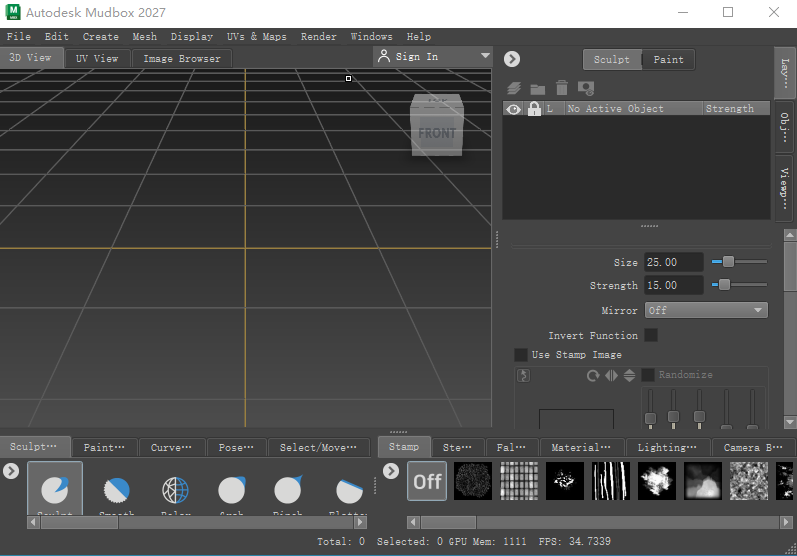The image size is (797, 556).
Task: Select the Grab sculpt tool
Action: pos(232,489)
